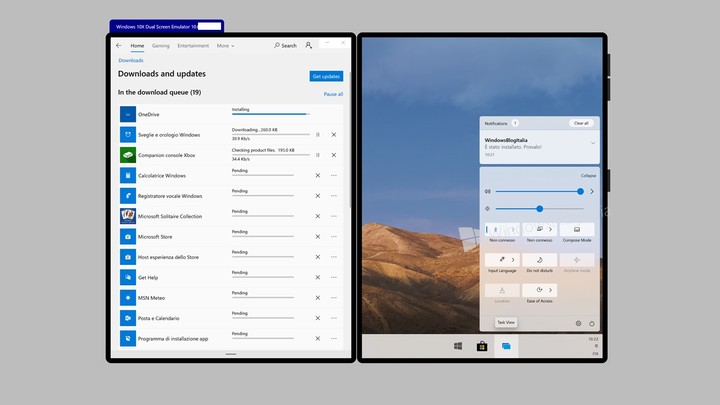Click the Pause all link
The image size is (720, 405).
[333, 94]
